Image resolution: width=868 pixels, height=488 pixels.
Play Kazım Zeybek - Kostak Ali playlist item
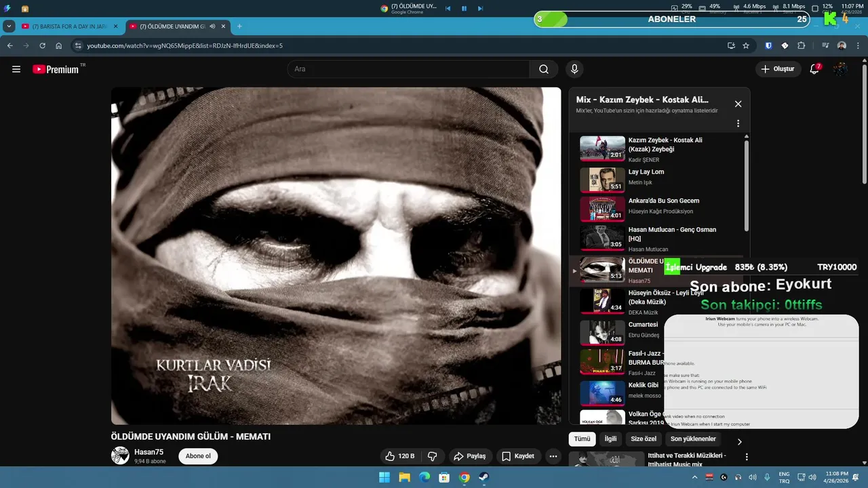tap(658, 149)
